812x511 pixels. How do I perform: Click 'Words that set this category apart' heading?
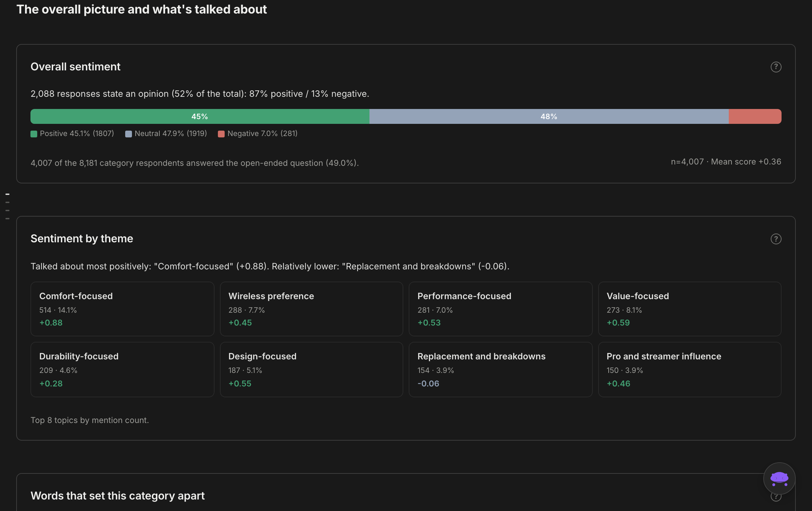pyautogui.click(x=117, y=496)
